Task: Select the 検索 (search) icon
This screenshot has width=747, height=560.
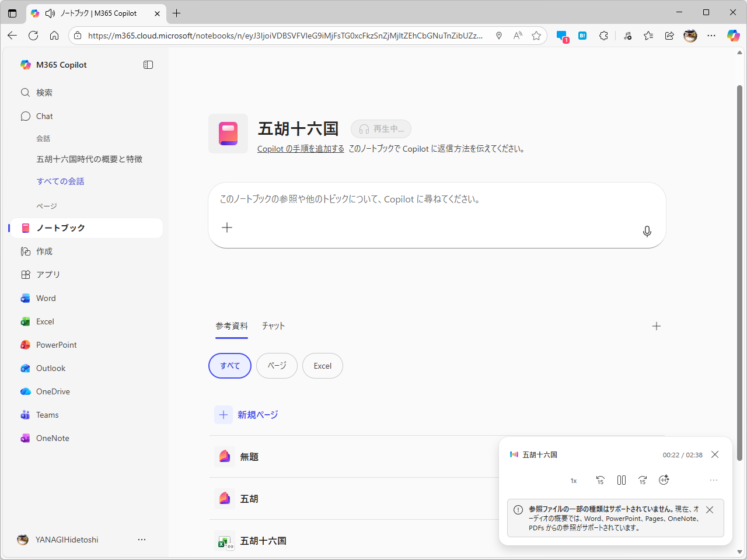Action: pos(25,92)
